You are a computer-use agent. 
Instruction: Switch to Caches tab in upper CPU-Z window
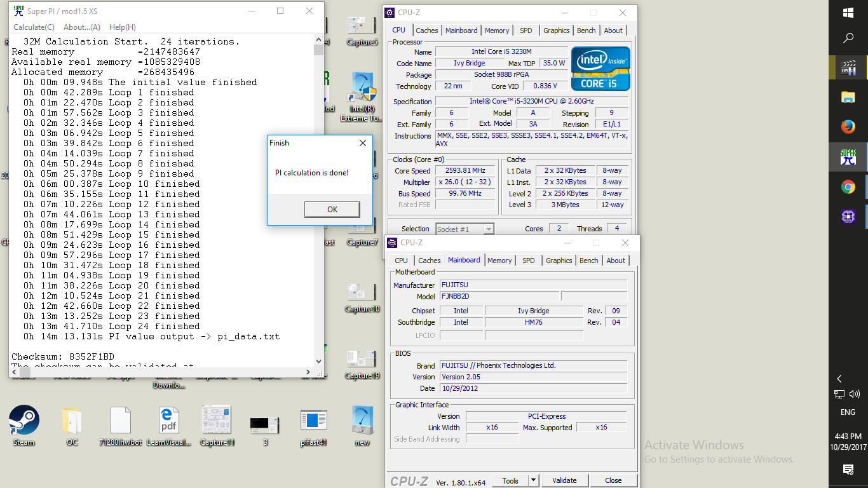point(427,30)
